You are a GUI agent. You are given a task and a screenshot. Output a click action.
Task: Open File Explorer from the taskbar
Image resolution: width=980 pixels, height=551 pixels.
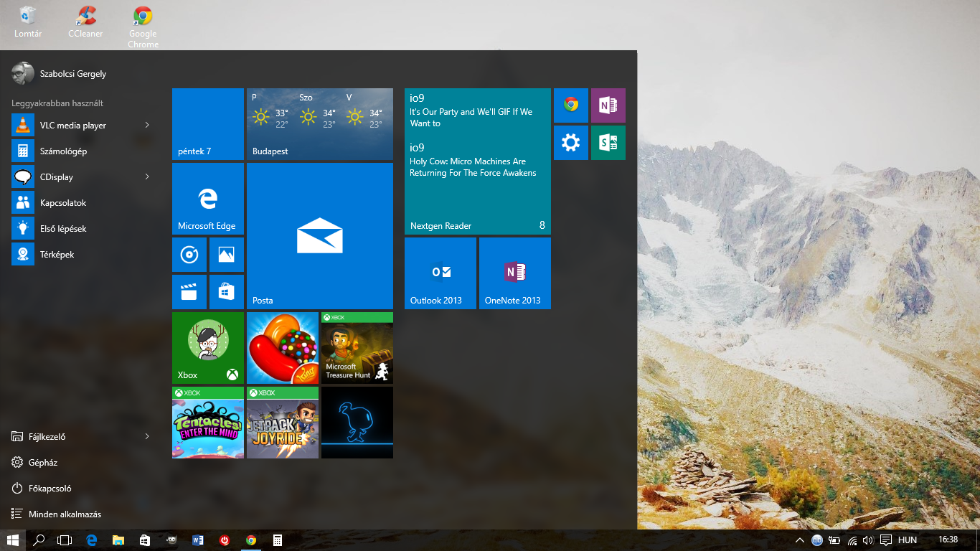[118, 540]
